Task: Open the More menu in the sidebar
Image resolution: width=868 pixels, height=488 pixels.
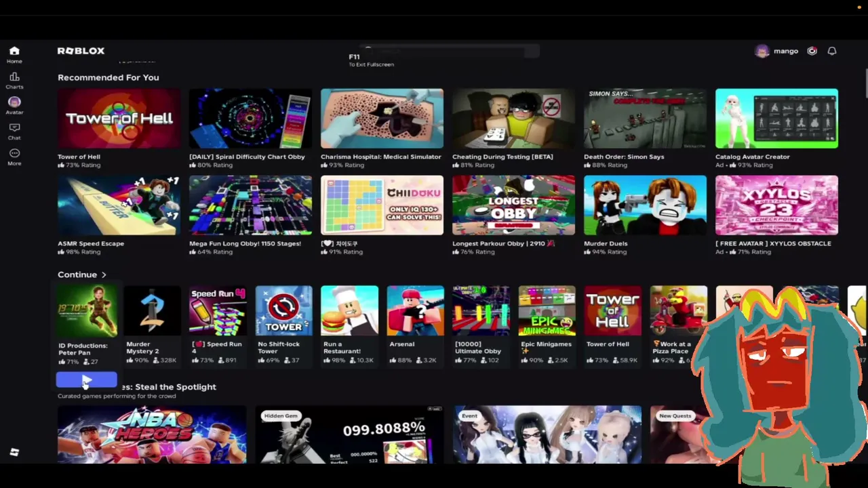Action: (x=14, y=157)
